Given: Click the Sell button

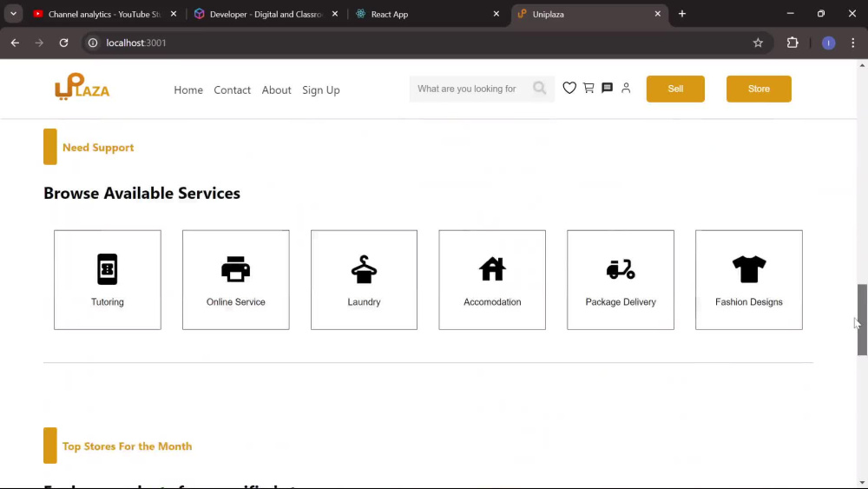Looking at the screenshot, I should tap(675, 89).
